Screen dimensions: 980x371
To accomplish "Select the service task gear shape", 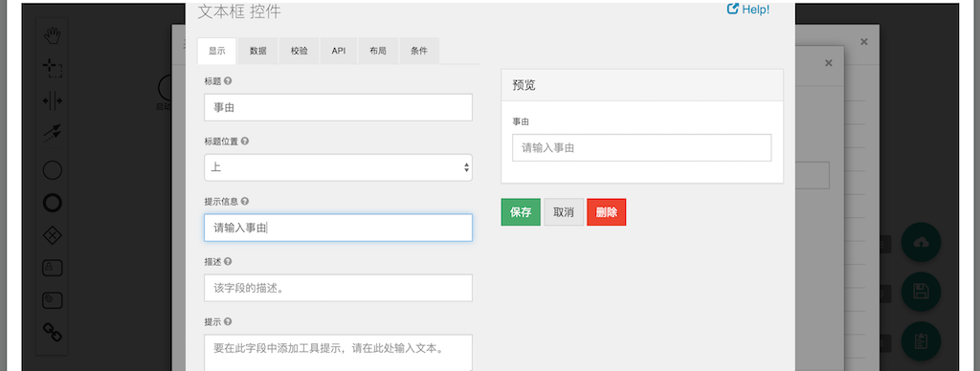I will (x=52, y=300).
